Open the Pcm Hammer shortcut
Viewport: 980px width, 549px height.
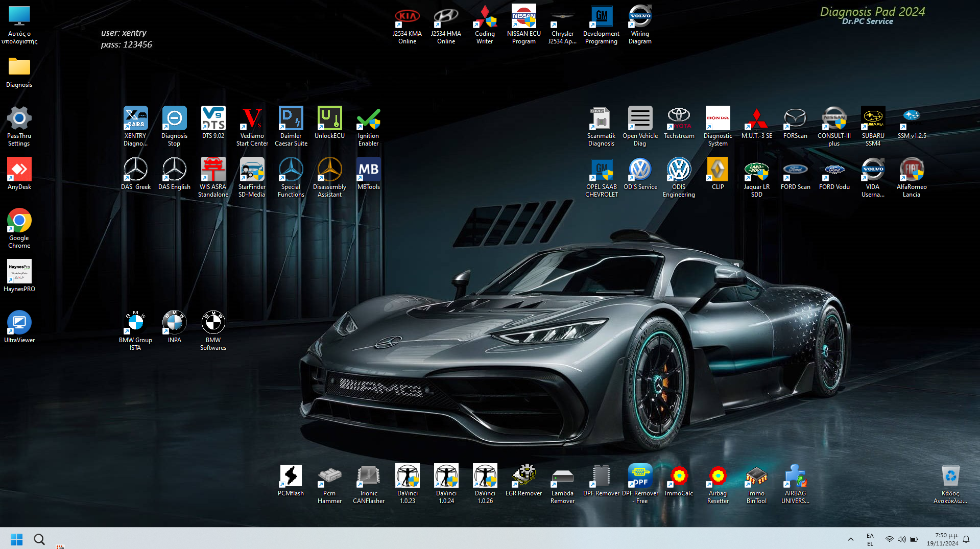pos(329,483)
